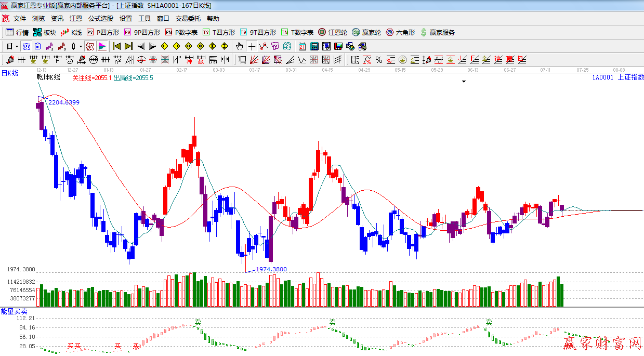Click the small black triangle above chart
The image size is (644, 356).
464,82
